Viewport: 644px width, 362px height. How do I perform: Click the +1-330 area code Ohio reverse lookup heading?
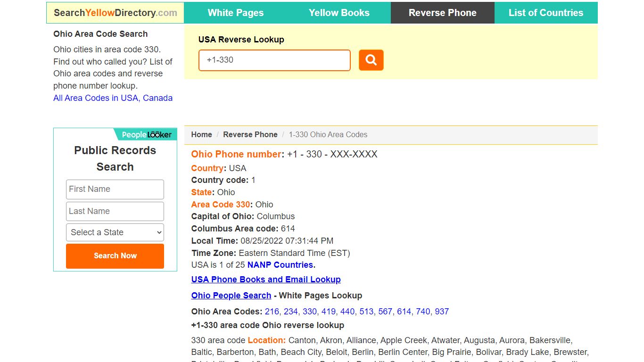coord(268,325)
